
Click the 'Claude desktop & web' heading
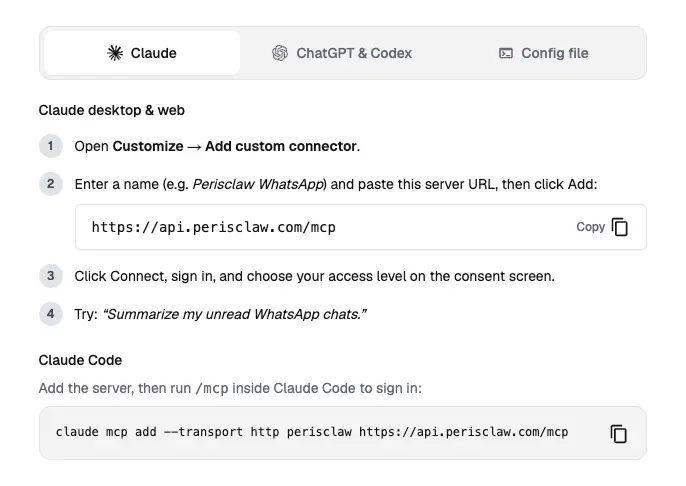point(112,110)
